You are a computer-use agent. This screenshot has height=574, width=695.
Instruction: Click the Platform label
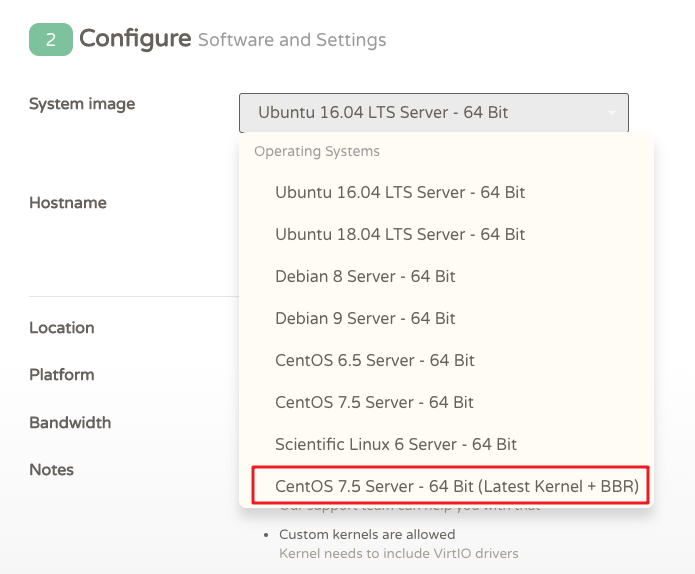click(x=62, y=375)
